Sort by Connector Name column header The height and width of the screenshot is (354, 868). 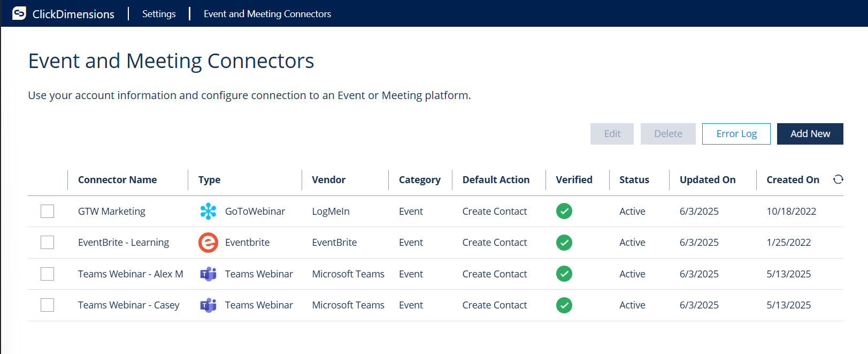[x=118, y=180]
